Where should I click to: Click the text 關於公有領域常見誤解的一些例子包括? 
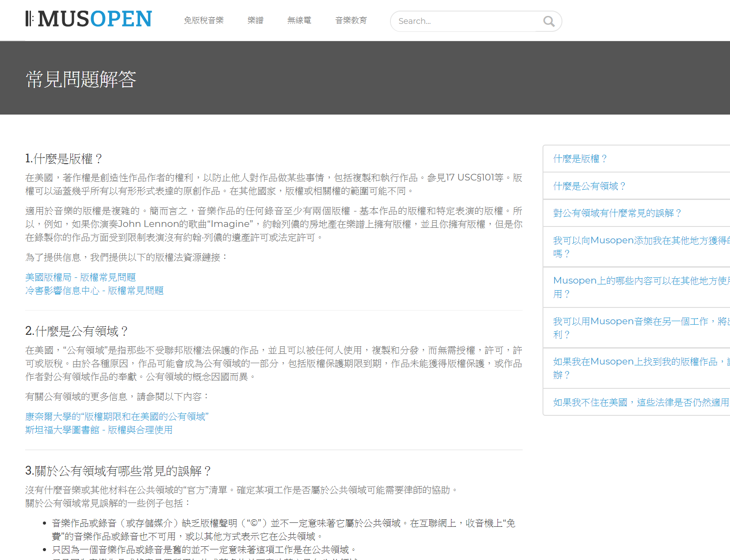coord(108,503)
